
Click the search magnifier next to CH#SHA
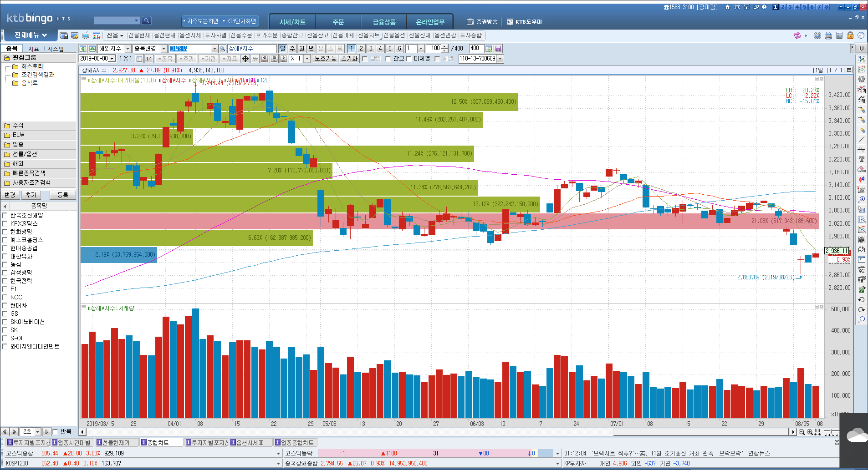(223, 48)
